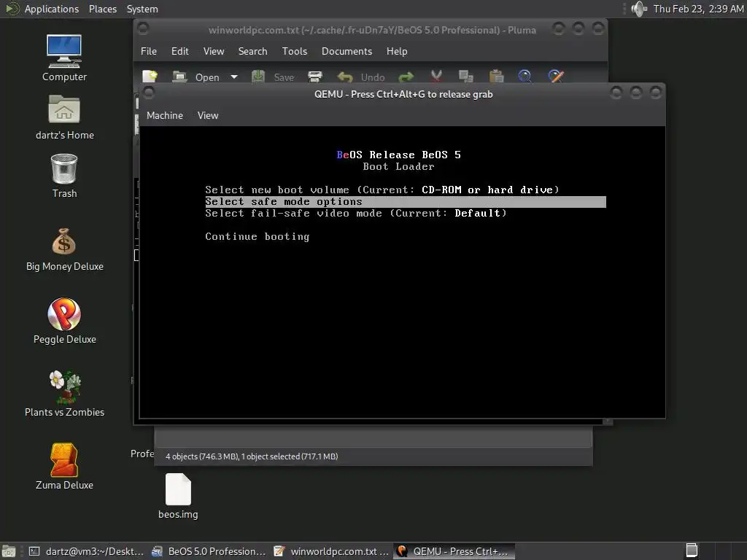Open the Documents menu in Pluma
This screenshot has width=747, height=560.
point(347,51)
